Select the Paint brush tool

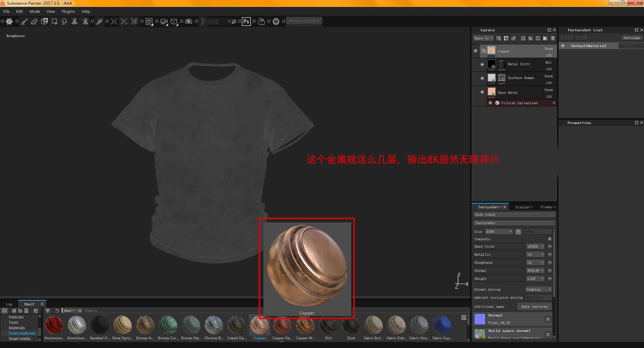(24, 21)
